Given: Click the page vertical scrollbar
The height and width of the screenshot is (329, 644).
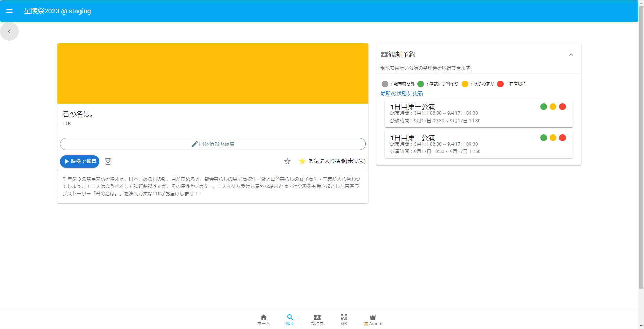Looking at the screenshot, I should click(641, 147).
